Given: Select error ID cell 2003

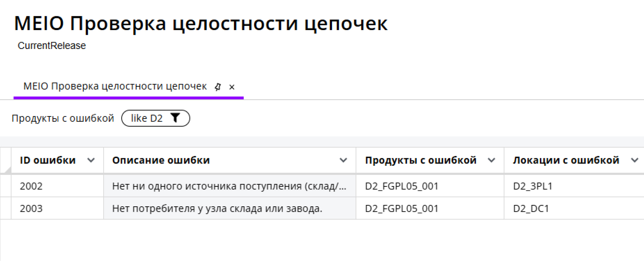Looking at the screenshot, I should pyautogui.click(x=31, y=208).
